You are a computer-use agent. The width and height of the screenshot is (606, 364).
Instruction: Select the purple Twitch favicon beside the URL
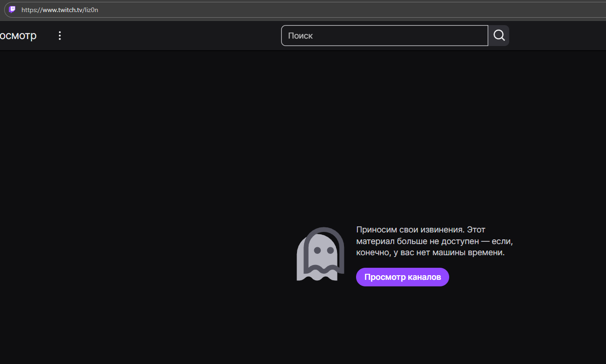pos(13,9)
